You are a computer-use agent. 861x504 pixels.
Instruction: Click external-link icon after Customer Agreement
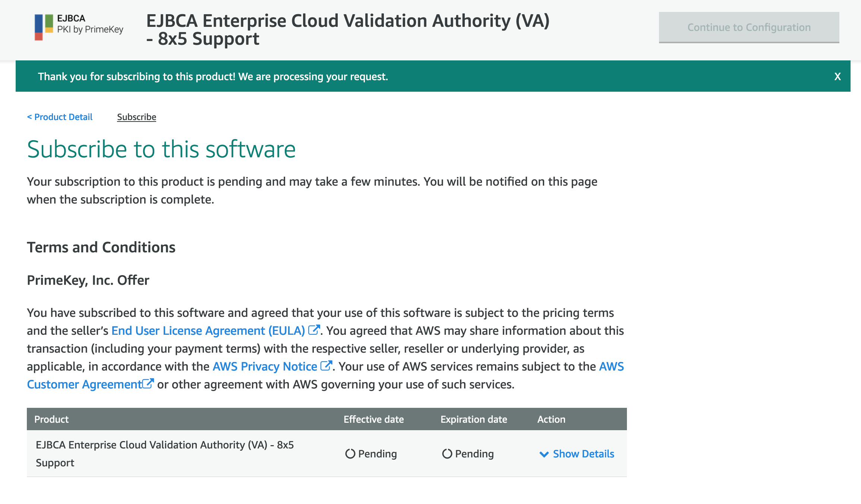pyautogui.click(x=148, y=384)
